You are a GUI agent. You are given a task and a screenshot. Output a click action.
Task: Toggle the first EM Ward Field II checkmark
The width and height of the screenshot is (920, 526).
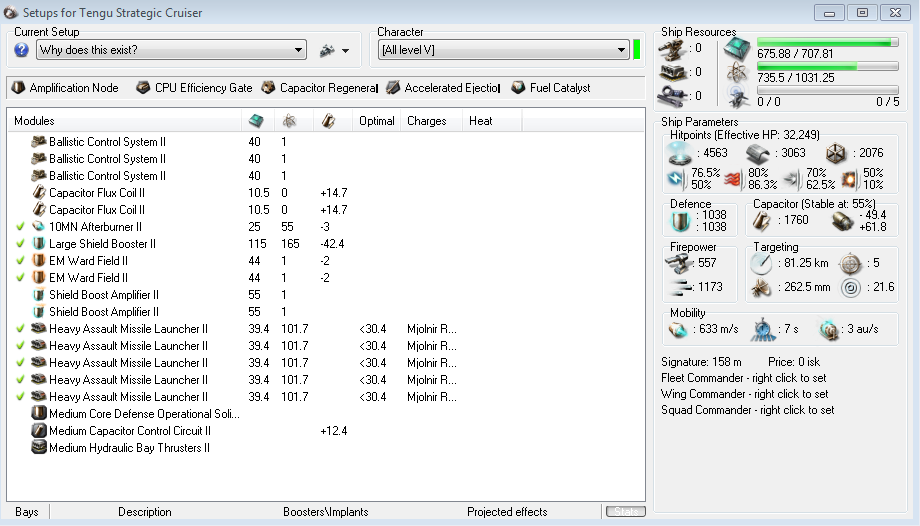pos(21,261)
